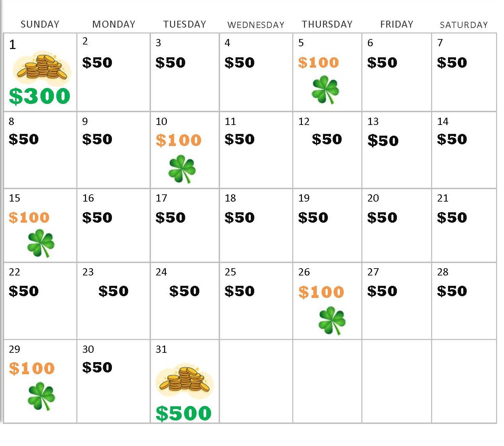The height and width of the screenshot is (446, 504).
Task: Click the $50 amount on day 23
Action: pos(113,291)
